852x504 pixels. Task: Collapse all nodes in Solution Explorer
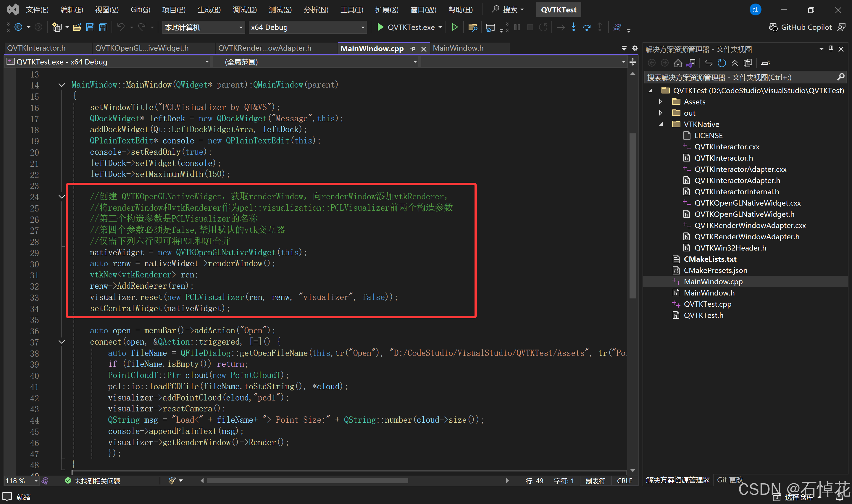[735, 63]
